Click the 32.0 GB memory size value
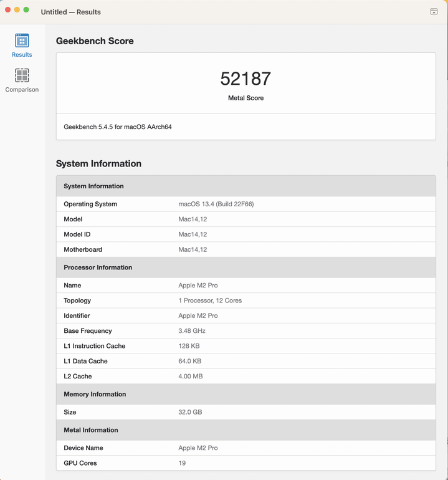The width and height of the screenshot is (448, 480). click(x=190, y=412)
